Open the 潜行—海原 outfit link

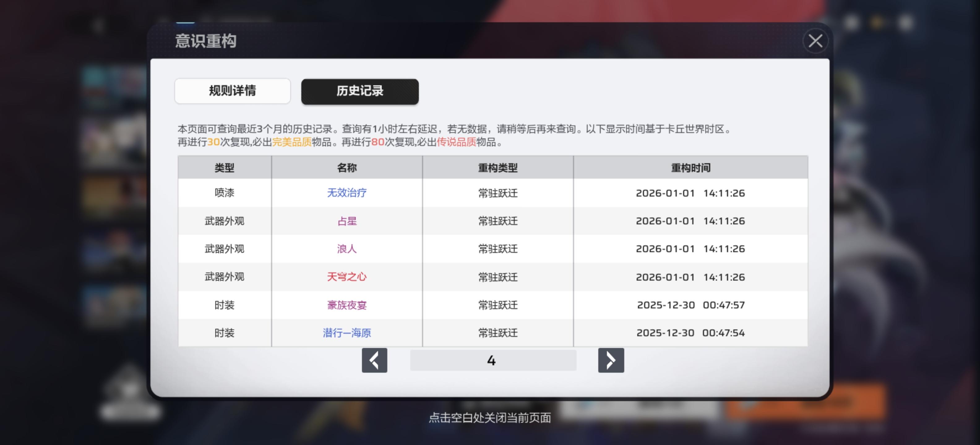point(346,333)
